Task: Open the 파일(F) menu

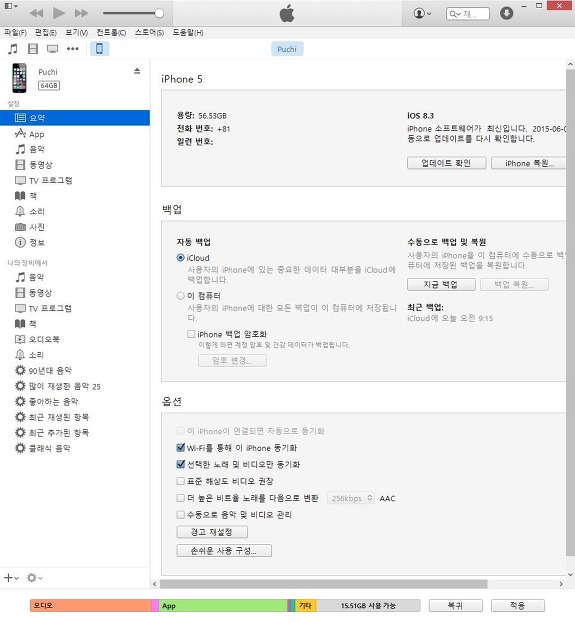Action: (15, 33)
